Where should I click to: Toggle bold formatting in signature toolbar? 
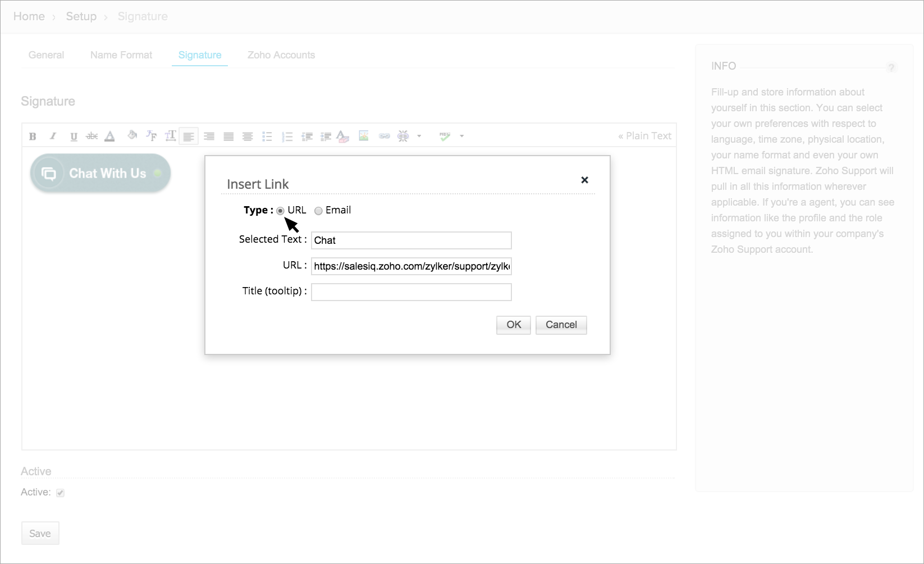(x=33, y=136)
